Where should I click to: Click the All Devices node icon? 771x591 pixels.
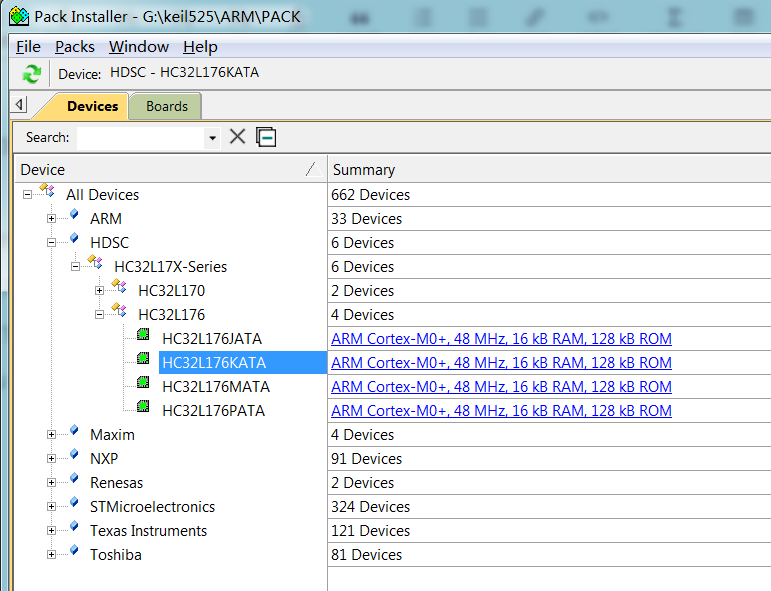(47, 190)
